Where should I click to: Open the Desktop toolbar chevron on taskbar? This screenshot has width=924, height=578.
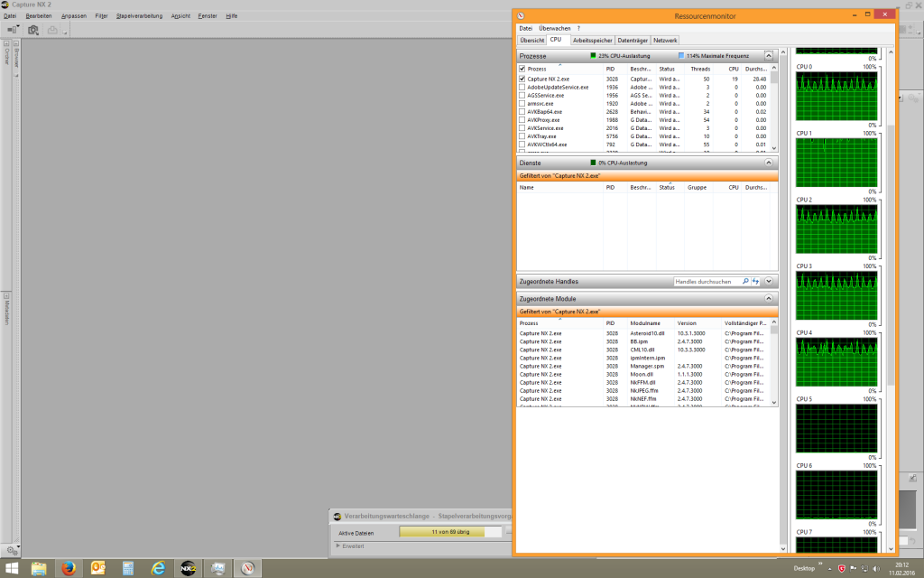click(819, 564)
